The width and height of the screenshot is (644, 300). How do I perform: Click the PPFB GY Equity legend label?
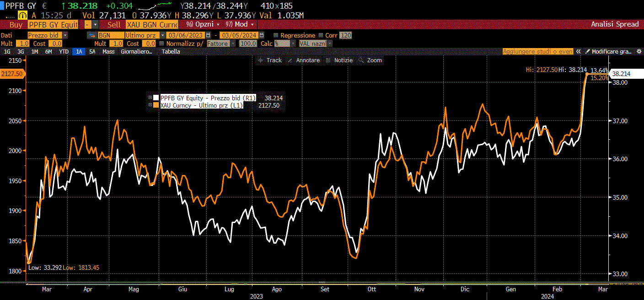point(208,98)
